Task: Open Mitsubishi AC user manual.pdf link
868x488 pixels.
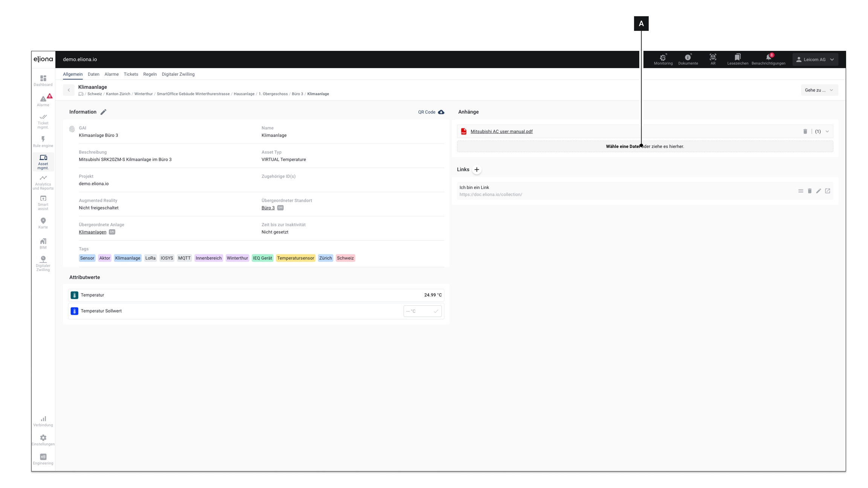Action: 501,131
